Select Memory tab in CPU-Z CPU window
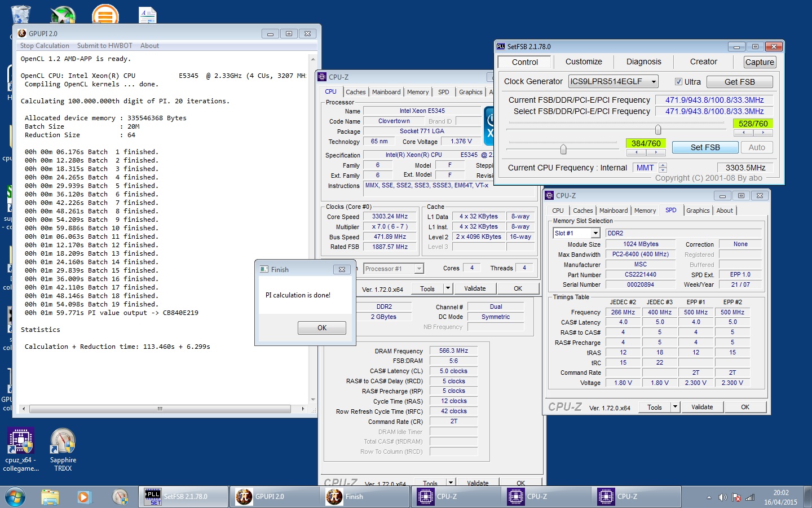Viewport: 812px width, 508px height. [418, 92]
